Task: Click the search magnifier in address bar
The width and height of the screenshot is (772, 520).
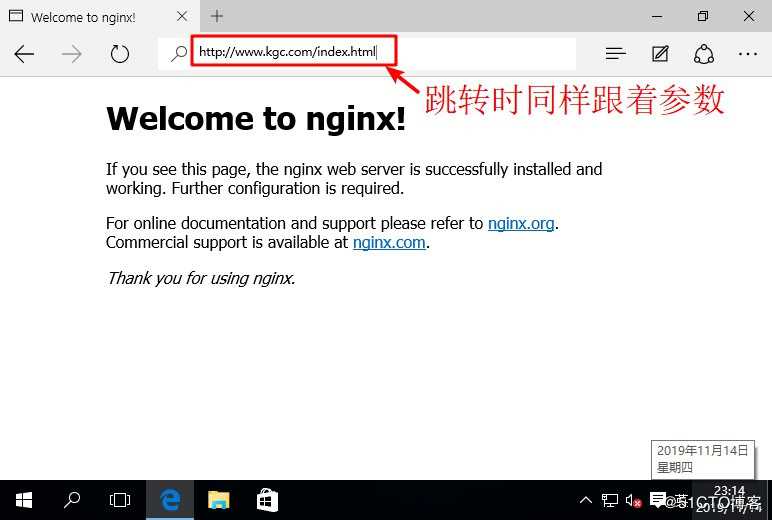Action: [x=179, y=53]
